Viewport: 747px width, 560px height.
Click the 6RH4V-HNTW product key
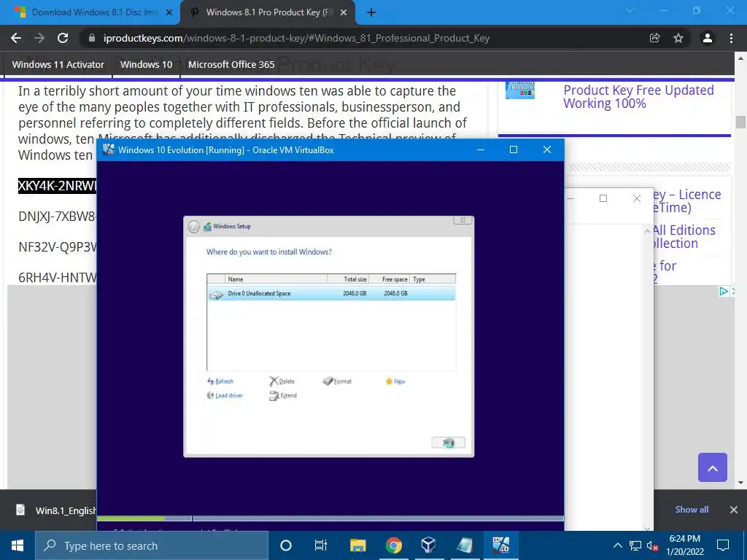[x=57, y=277]
